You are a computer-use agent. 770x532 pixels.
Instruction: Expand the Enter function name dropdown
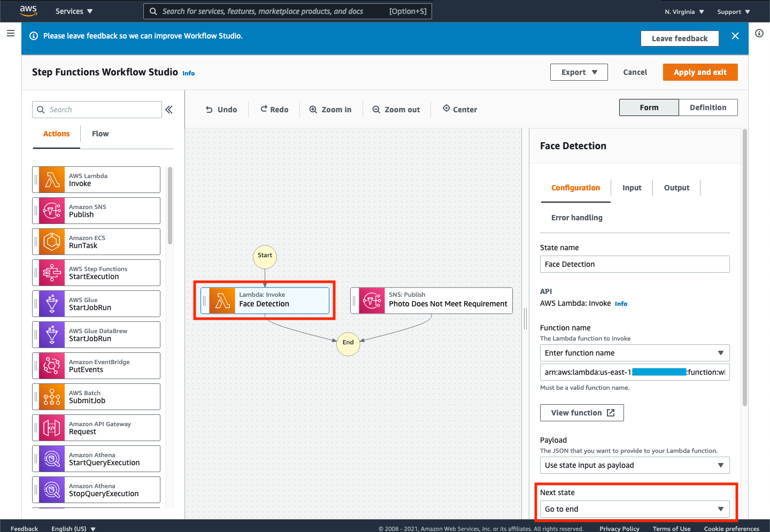(x=635, y=353)
